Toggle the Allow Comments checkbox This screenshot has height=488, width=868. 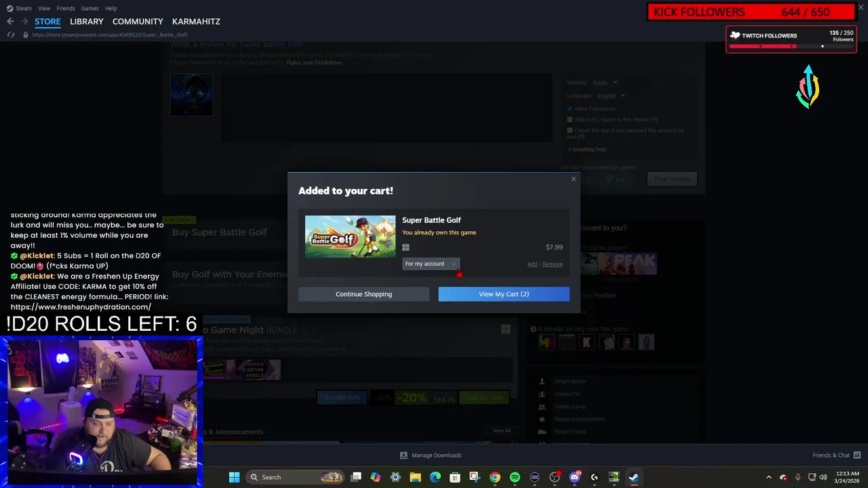pos(570,108)
